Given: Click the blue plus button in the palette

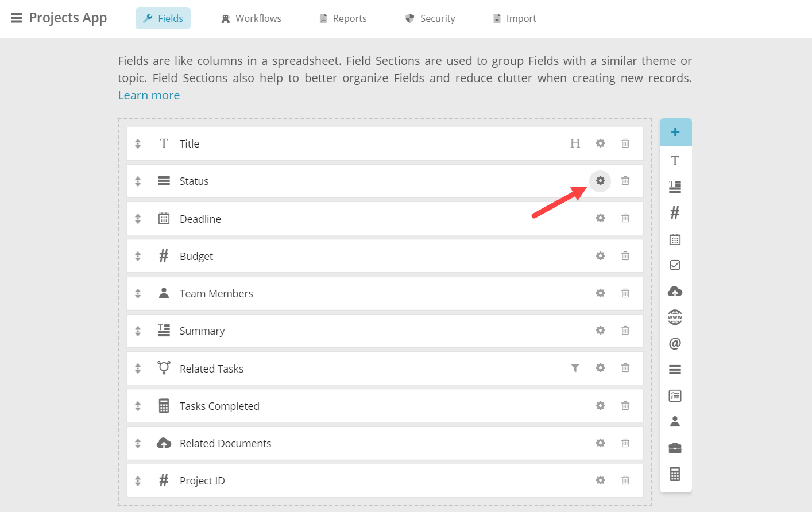Looking at the screenshot, I should (675, 132).
